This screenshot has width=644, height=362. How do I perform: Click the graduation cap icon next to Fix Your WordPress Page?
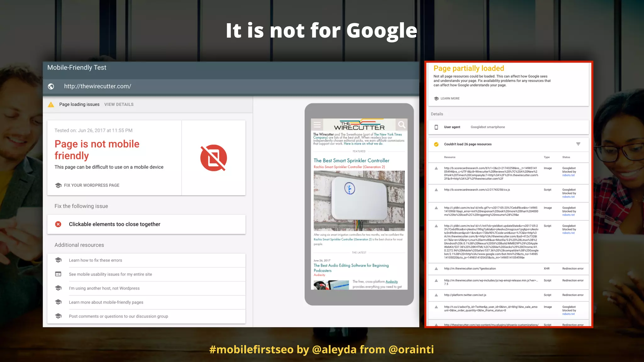(x=58, y=185)
